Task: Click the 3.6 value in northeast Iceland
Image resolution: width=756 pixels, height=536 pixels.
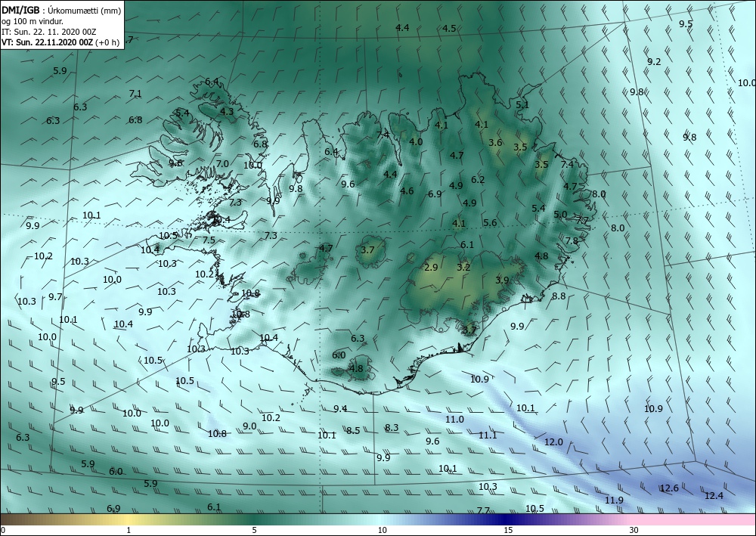Action: click(495, 143)
